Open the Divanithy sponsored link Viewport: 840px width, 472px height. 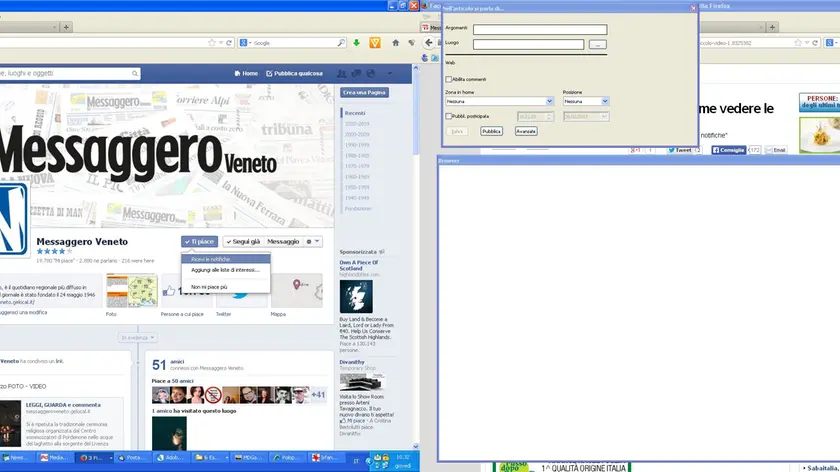tap(351, 362)
